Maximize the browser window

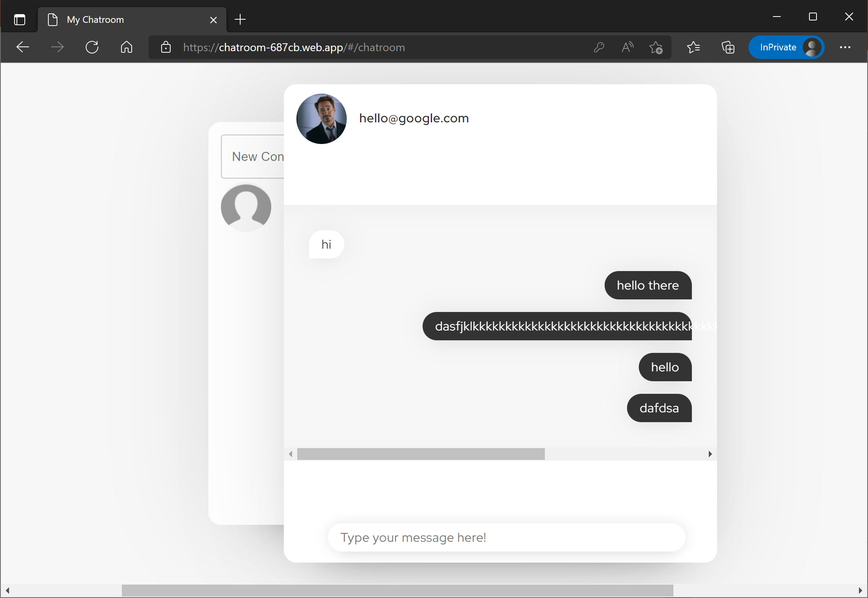coord(813,17)
